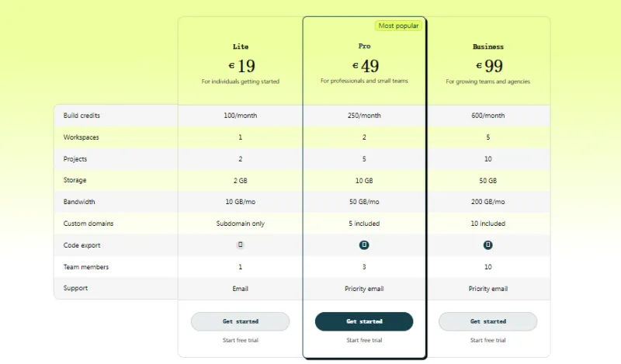Click Start free trial below Business plan

click(488, 340)
